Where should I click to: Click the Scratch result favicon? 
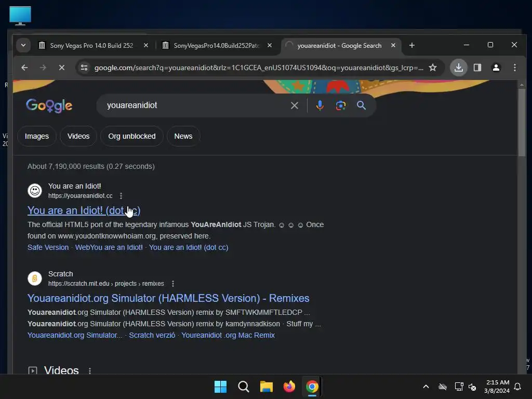tap(35, 278)
